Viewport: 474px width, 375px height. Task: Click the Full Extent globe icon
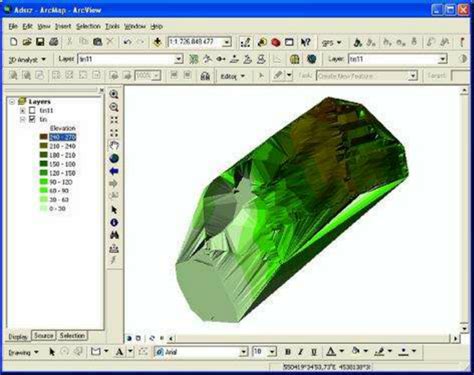click(114, 158)
